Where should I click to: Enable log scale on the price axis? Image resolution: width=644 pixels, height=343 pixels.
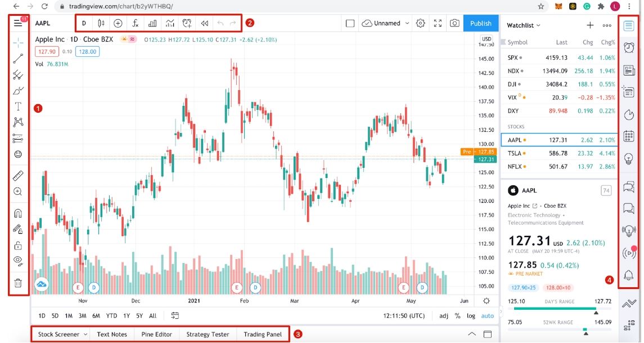pyautogui.click(x=471, y=316)
